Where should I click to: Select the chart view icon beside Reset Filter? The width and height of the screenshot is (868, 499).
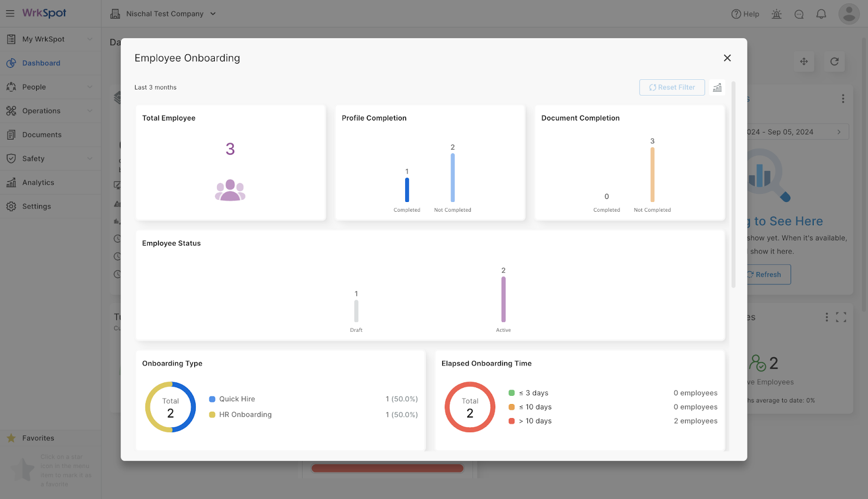click(x=717, y=87)
